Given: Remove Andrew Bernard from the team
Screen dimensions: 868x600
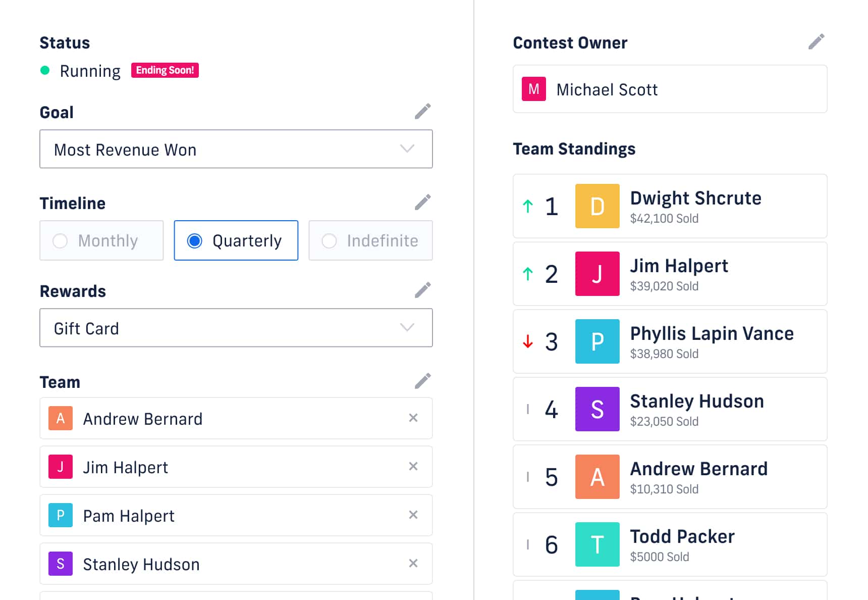Looking at the screenshot, I should coord(413,418).
